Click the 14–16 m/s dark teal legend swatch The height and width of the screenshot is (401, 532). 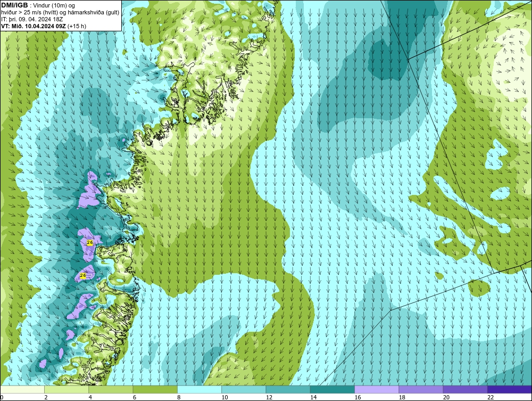332,389
